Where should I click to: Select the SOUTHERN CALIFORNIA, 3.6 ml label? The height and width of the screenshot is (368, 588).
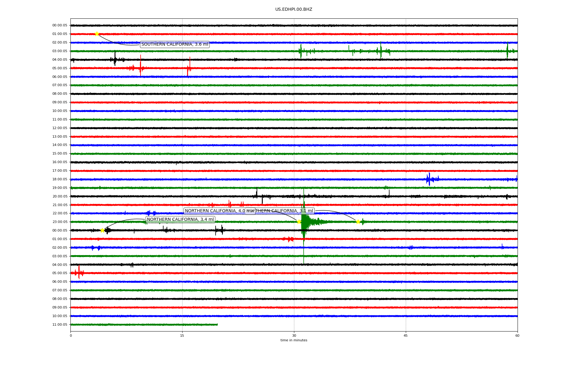coord(175,44)
